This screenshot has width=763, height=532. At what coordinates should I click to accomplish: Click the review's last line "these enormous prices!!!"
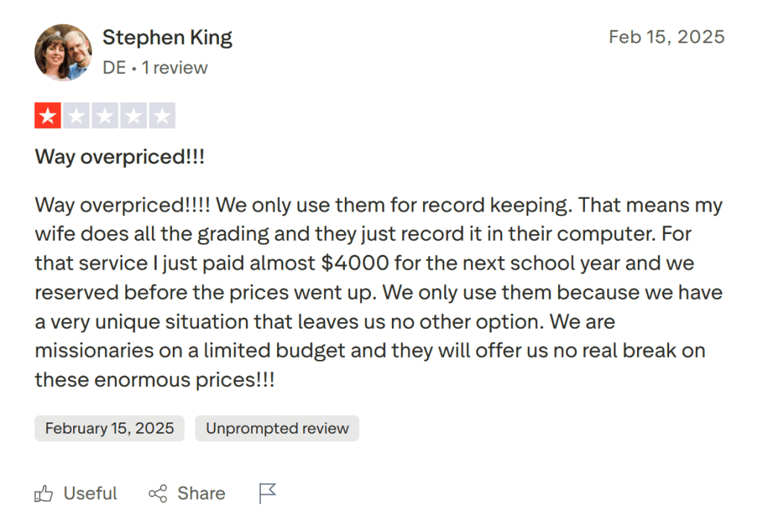(155, 379)
